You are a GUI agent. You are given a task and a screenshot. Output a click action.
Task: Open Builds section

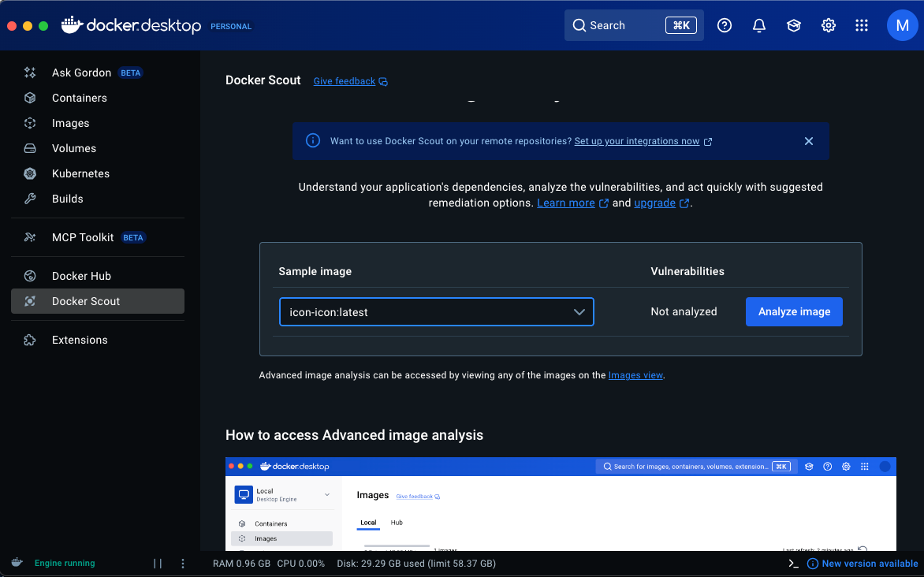pyautogui.click(x=98, y=199)
